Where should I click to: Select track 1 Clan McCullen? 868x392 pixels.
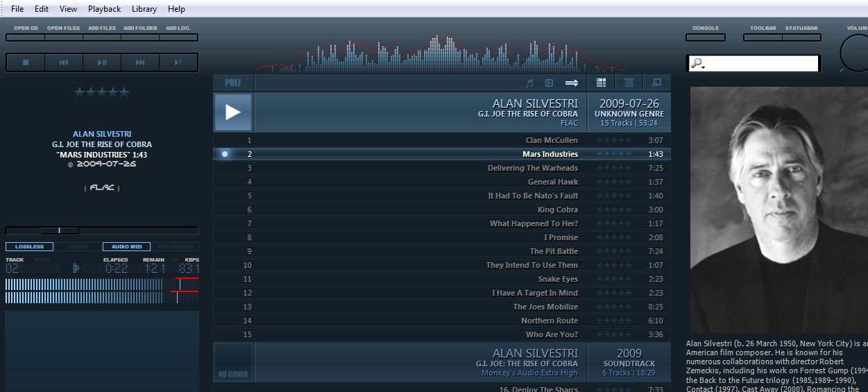(x=442, y=140)
